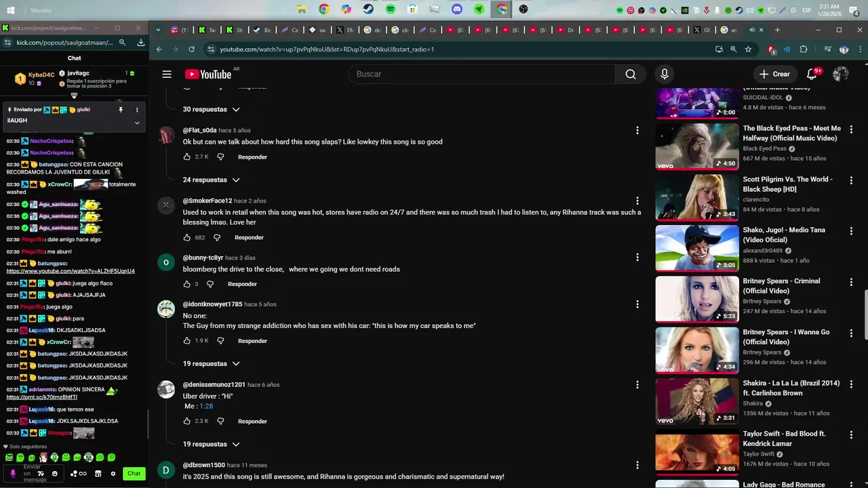
Task: Expand 30 respuestas replies
Action: (211, 109)
